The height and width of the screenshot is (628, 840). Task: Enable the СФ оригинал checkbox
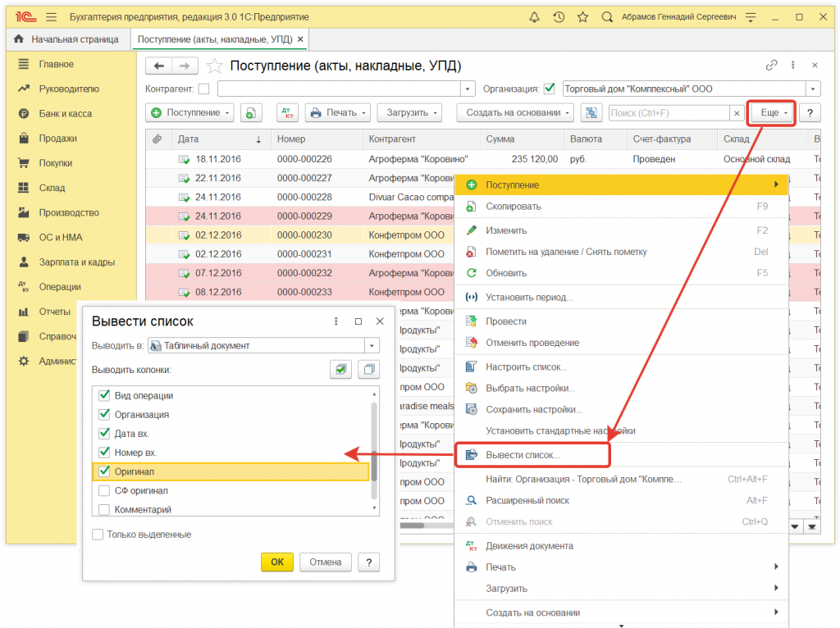tap(104, 490)
